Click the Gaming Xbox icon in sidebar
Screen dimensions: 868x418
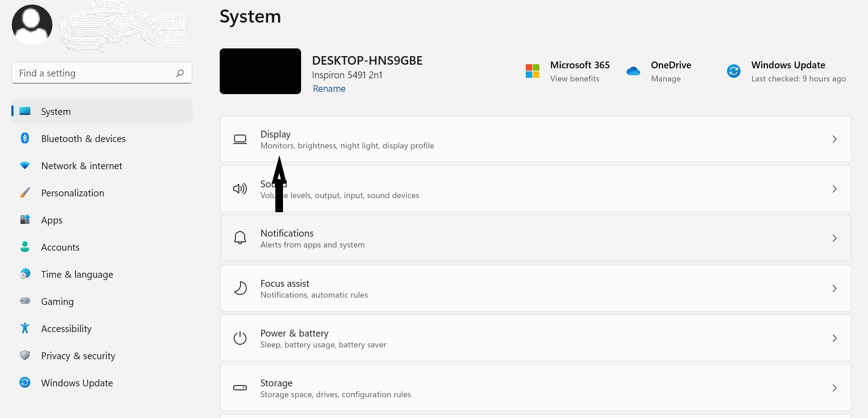tap(24, 301)
